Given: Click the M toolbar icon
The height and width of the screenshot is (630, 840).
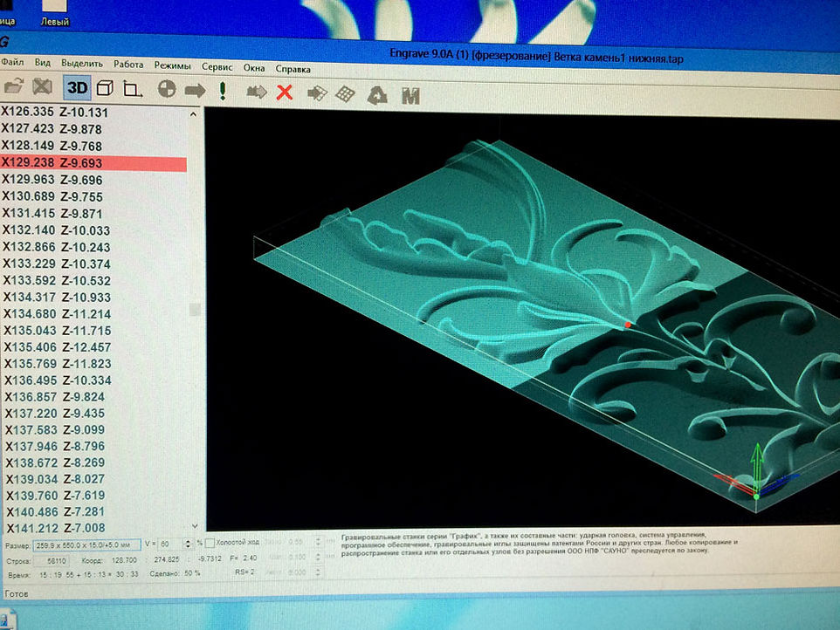Looking at the screenshot, I should tap(410, 95).
